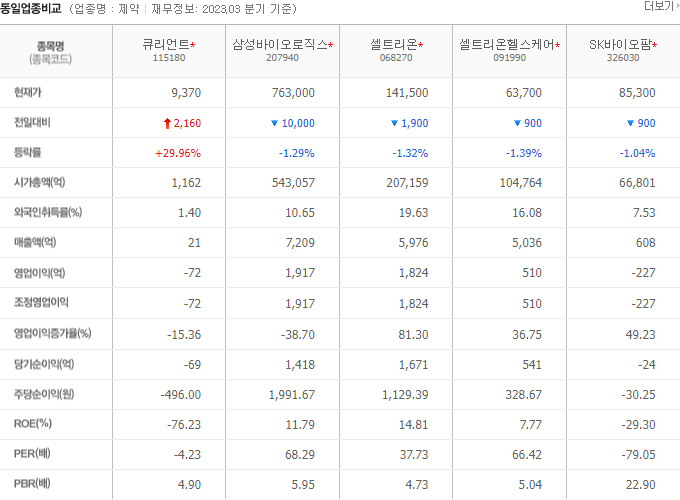Click the EPS value 1,991.67
Screen dimensions: 680x500
tap(291, 395)
